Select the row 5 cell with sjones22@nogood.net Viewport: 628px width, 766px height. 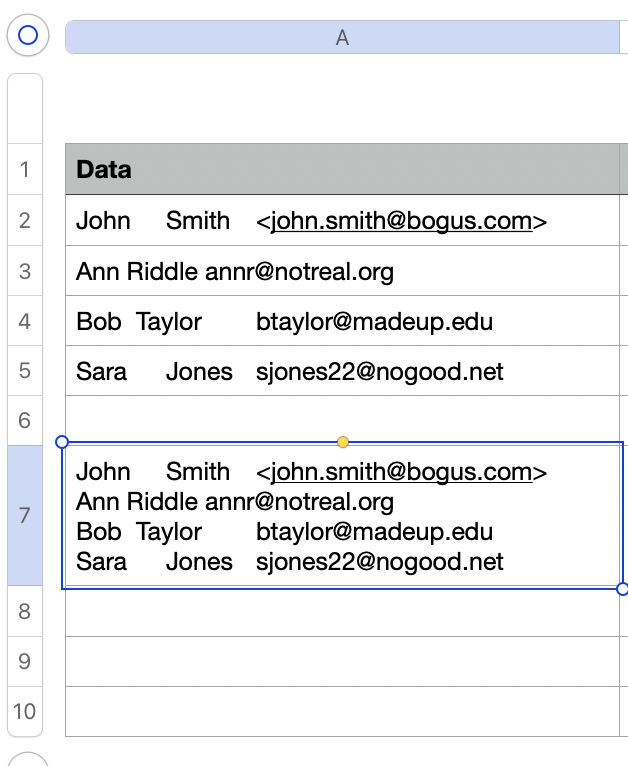pyautogui.click(x=340, y=372)
